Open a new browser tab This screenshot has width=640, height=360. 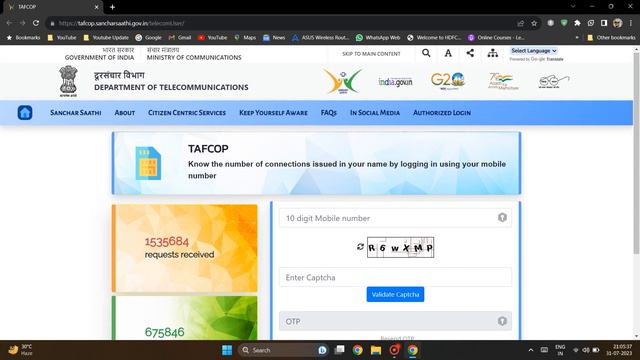click(x=112, y=7)
